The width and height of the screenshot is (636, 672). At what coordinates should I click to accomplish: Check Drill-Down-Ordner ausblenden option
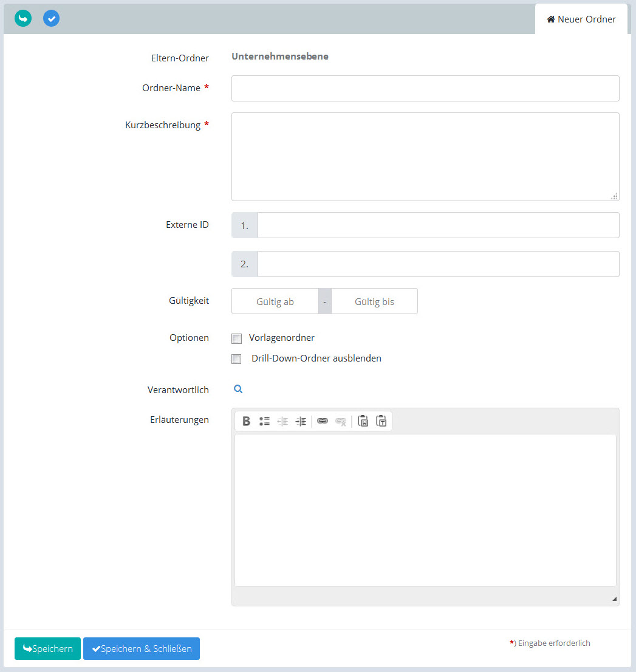[x=237, y=359]
